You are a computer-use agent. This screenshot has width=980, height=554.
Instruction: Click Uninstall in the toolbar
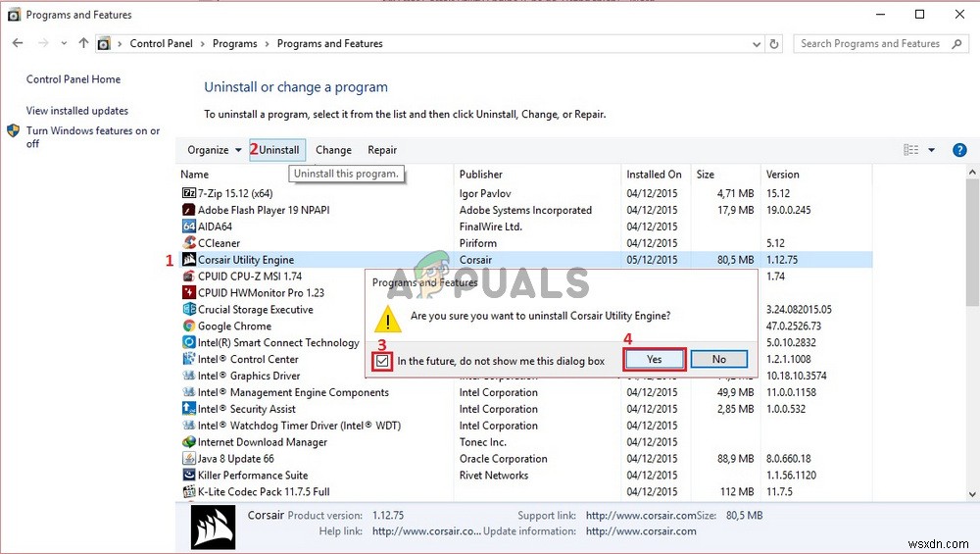[x=277, y=150]
